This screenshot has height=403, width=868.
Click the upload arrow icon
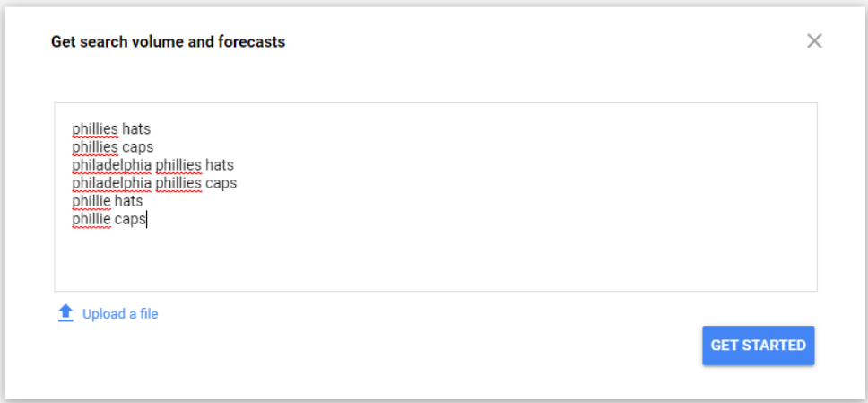click(x=65, y=313)
